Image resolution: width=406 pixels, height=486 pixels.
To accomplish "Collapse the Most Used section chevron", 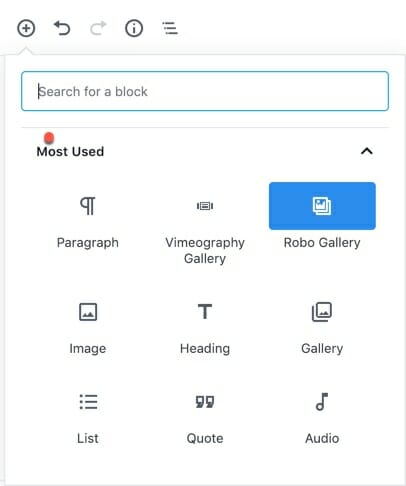I will (367, 151).
